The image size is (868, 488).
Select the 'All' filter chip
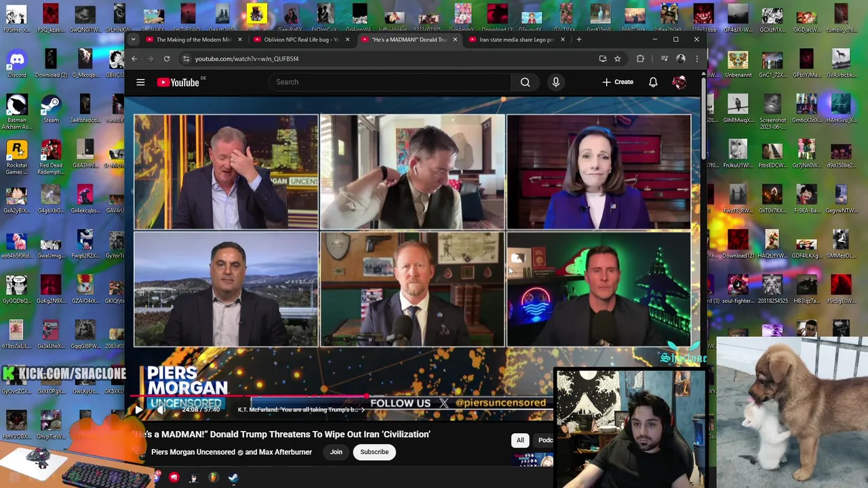click(520, 441)
